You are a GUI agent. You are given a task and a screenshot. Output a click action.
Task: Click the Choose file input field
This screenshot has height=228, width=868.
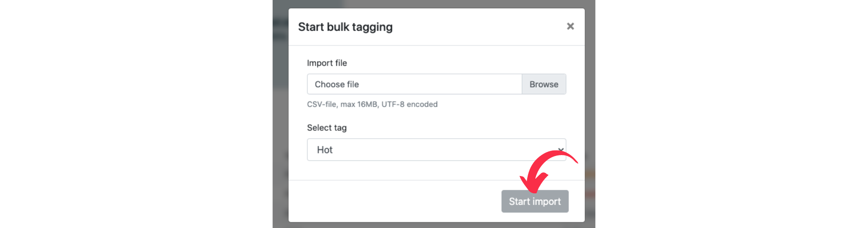[414, 84]
